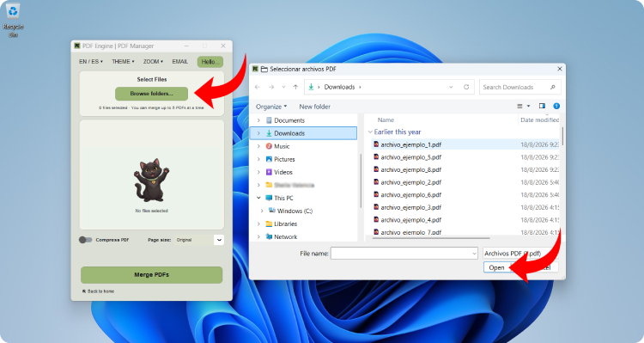Sort files by Date modified column
Screen dimensions: 644x343
(539, 120)
